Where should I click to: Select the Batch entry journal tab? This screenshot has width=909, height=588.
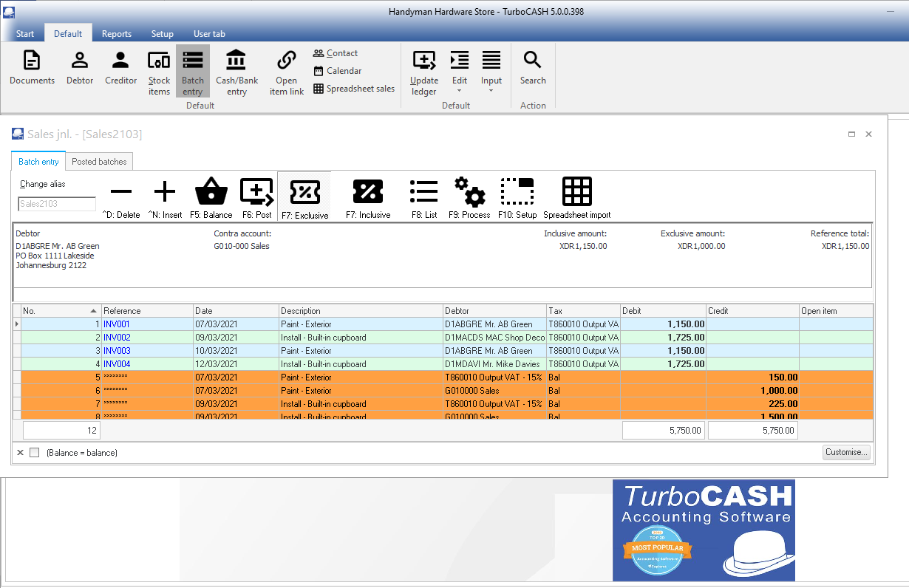pos(38,162)
